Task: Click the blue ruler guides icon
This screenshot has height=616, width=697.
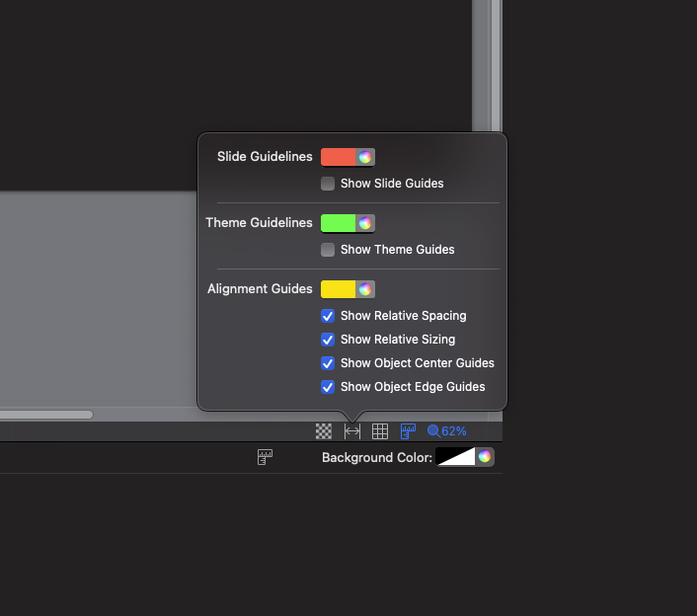Action: tap(408, 431)
